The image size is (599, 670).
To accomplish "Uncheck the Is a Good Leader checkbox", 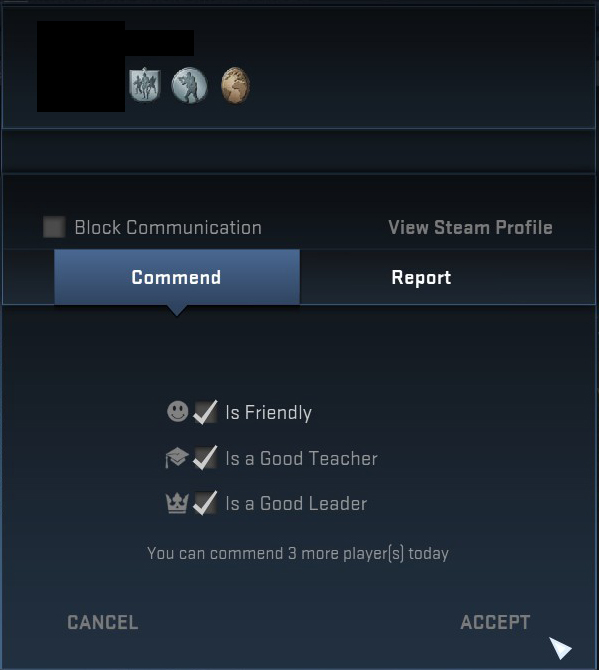I will click(205, 503).
